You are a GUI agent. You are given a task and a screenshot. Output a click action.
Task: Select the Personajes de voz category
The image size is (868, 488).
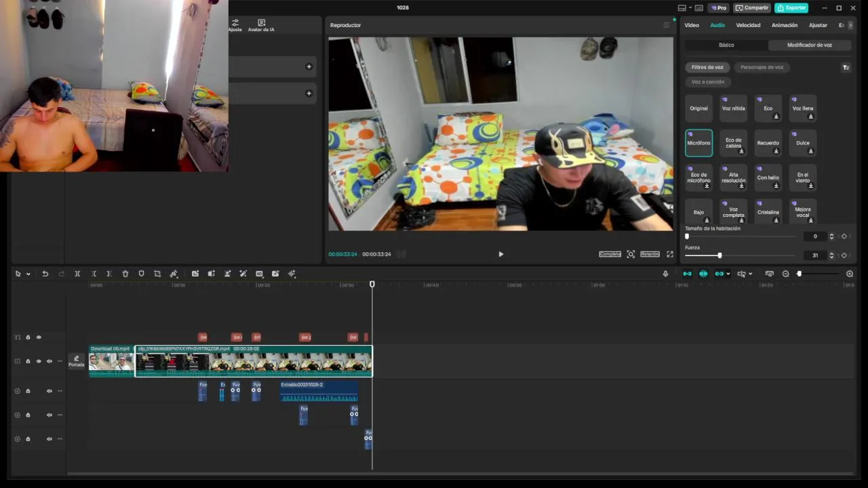[x=762, y=67]
